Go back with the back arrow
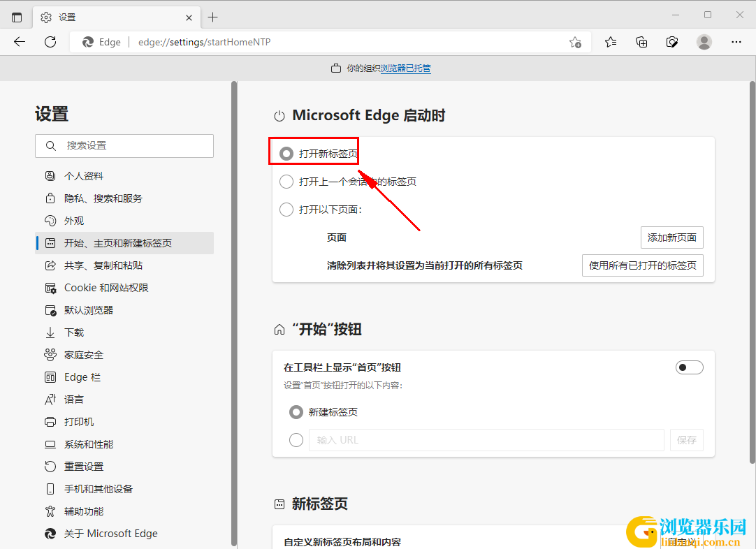Screen dimensions: 756x549 click(x=20, y=42)
